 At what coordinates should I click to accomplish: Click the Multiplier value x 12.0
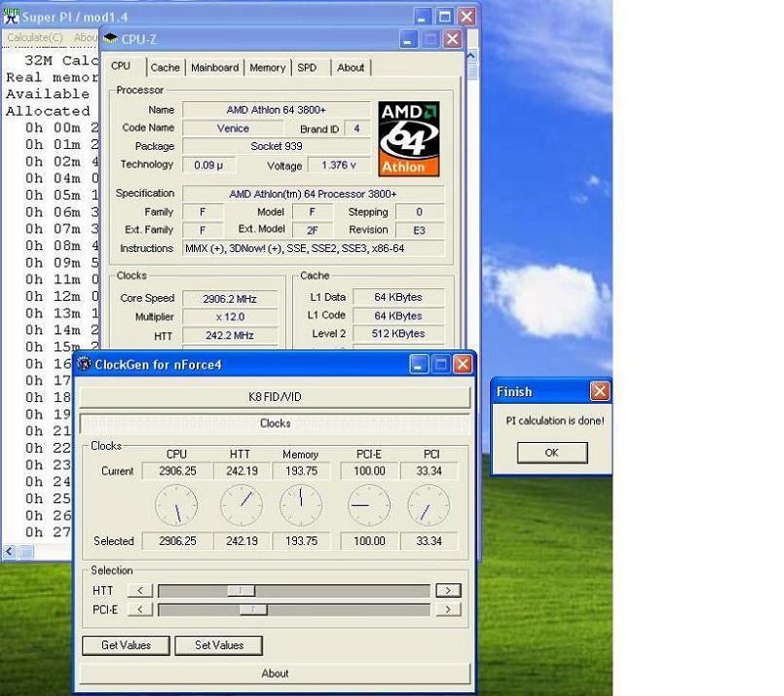click(x=230, y=316)
